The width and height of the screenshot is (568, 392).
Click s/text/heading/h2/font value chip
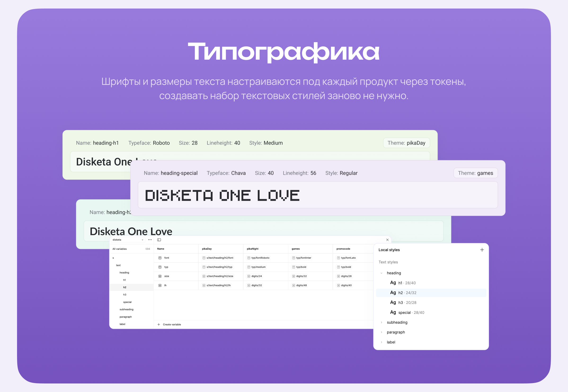point(218,258)
